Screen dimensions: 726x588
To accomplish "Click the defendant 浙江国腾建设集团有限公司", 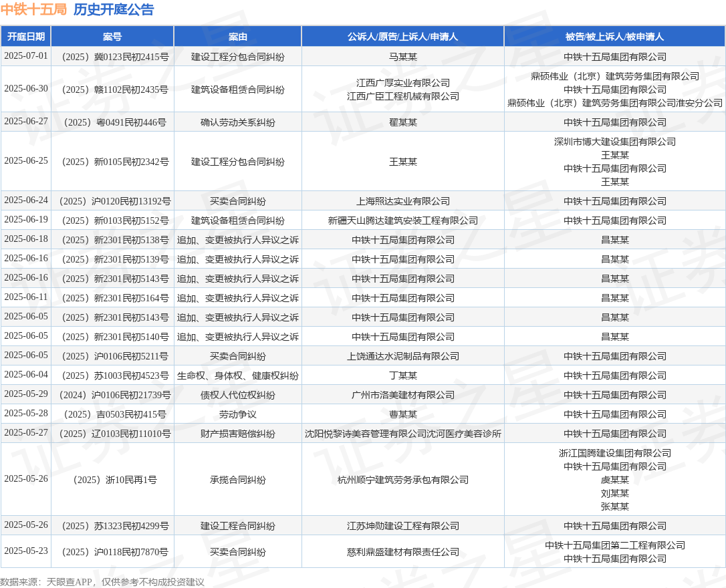I will tap(615, 454).
